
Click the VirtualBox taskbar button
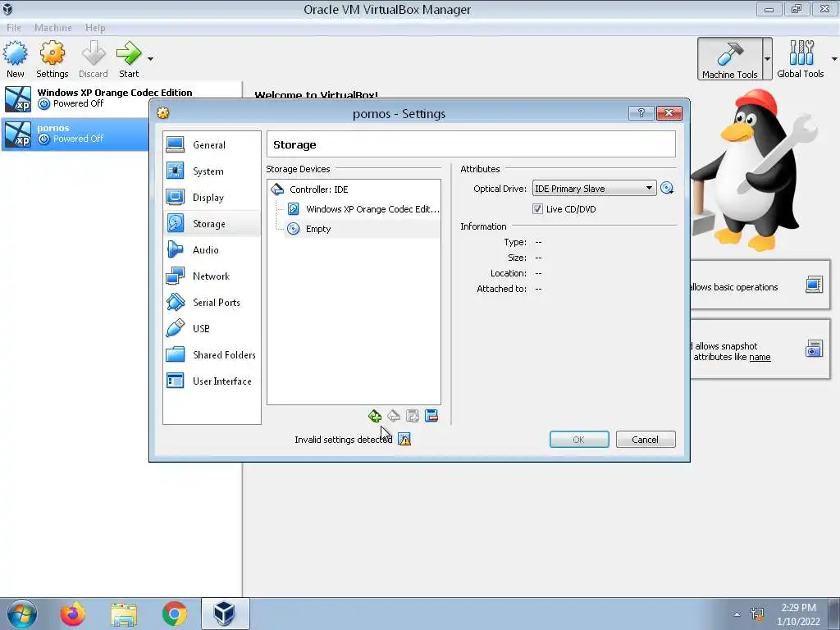pyautogui.click(x=225, y=614)
